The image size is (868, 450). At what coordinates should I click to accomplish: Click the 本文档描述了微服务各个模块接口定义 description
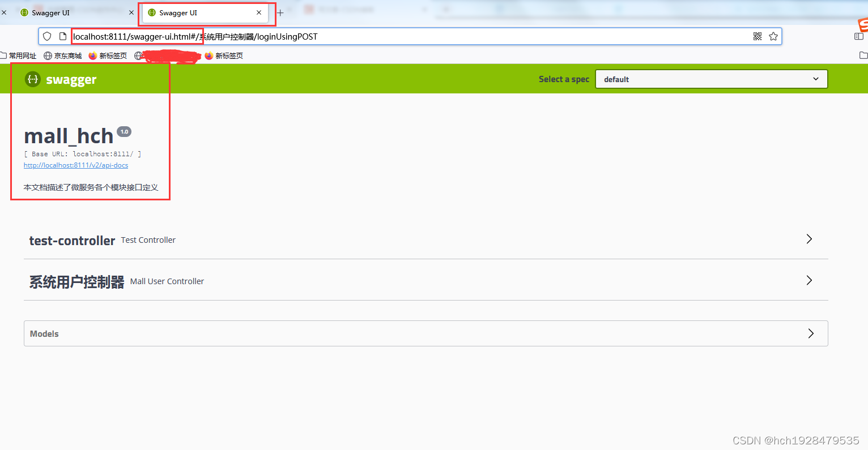(x=91, y=187)
